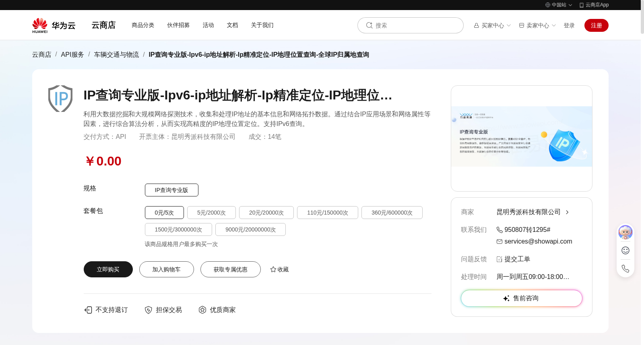Image resolution: width=644 pixels, height=345 pixels.
Task: Expand merchant details via the chevron arrow
Action: tap(567, 212)
